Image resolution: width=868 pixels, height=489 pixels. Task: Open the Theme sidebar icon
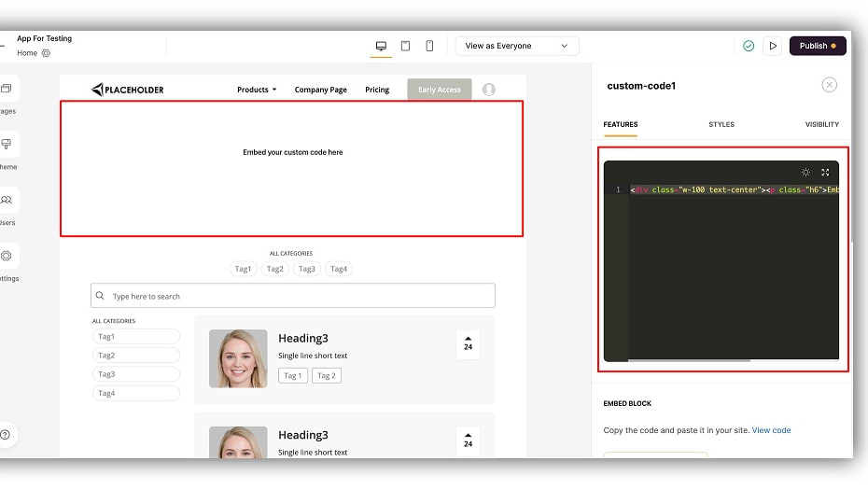pyautogui.click(x=7, y=145)
